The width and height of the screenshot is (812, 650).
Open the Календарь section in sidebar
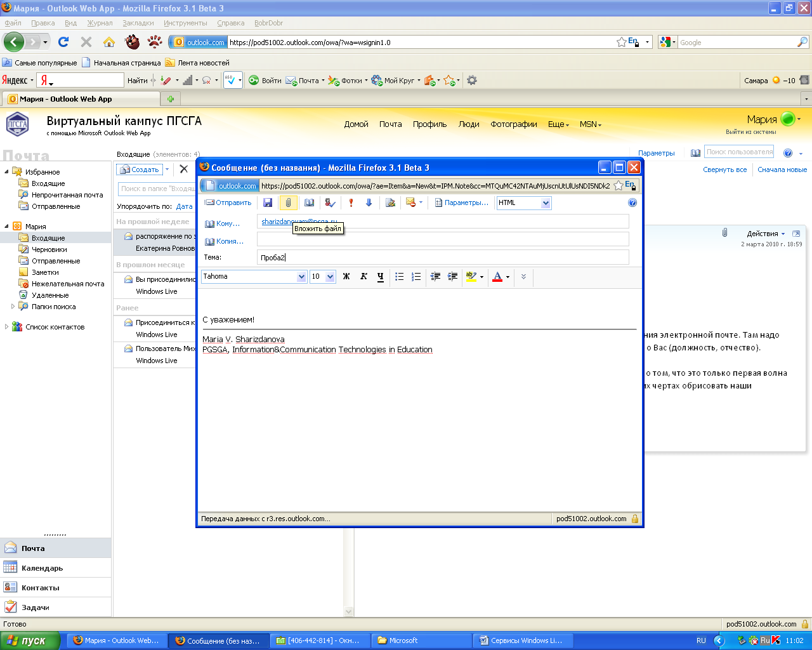tap(56, 568)
